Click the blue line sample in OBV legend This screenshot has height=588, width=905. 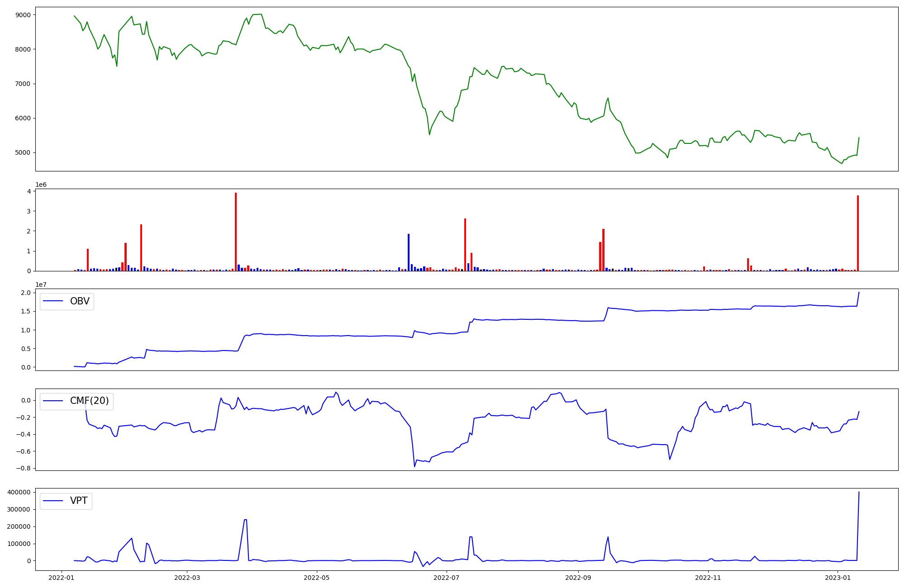pyautogui.click(x=53, y=301)
